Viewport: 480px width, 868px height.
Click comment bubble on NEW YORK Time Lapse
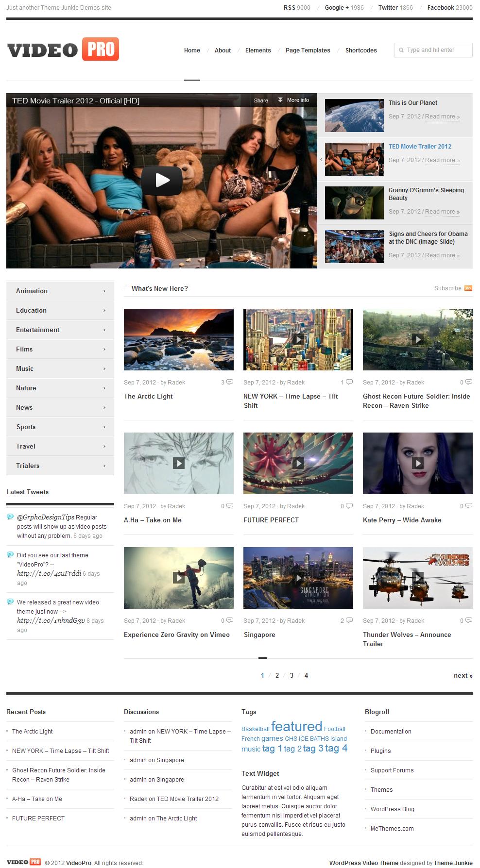(x=349, y=382)
